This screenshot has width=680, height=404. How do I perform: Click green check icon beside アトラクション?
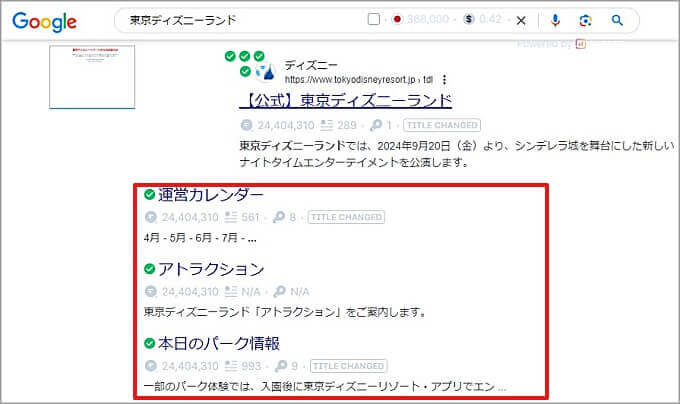pos(150,269)
